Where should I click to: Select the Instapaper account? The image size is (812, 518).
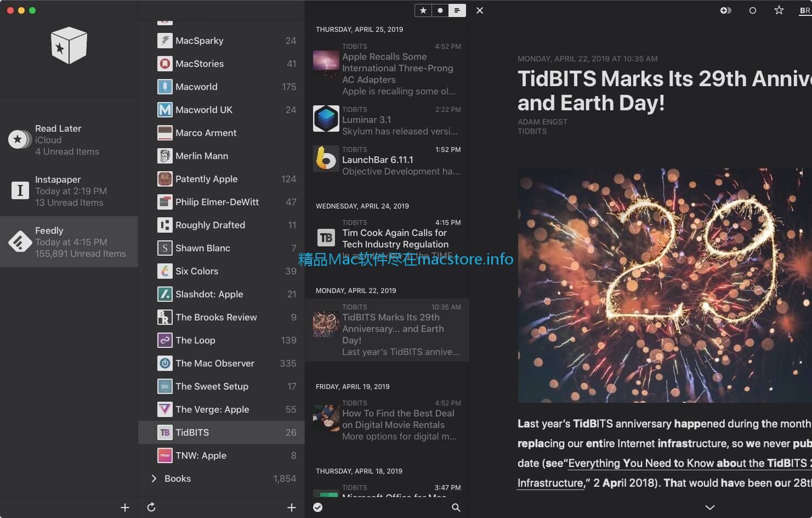click(x=69, y=191)
